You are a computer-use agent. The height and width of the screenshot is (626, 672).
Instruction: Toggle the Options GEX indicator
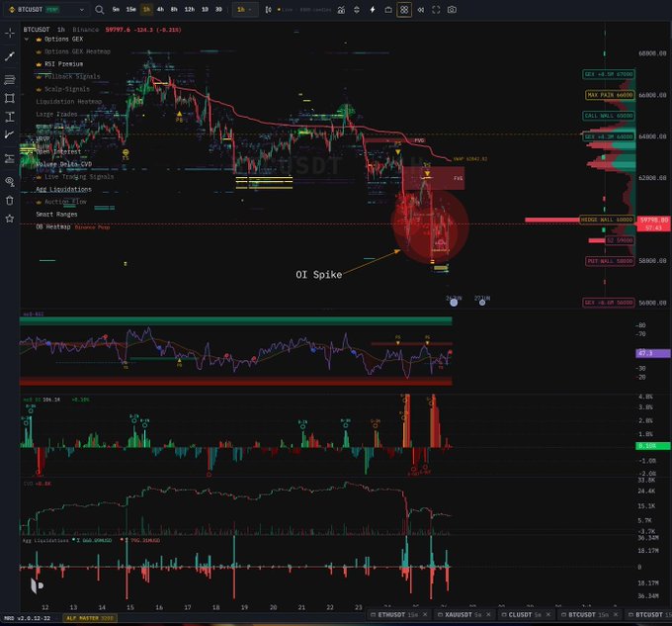[x=63, y=39]
